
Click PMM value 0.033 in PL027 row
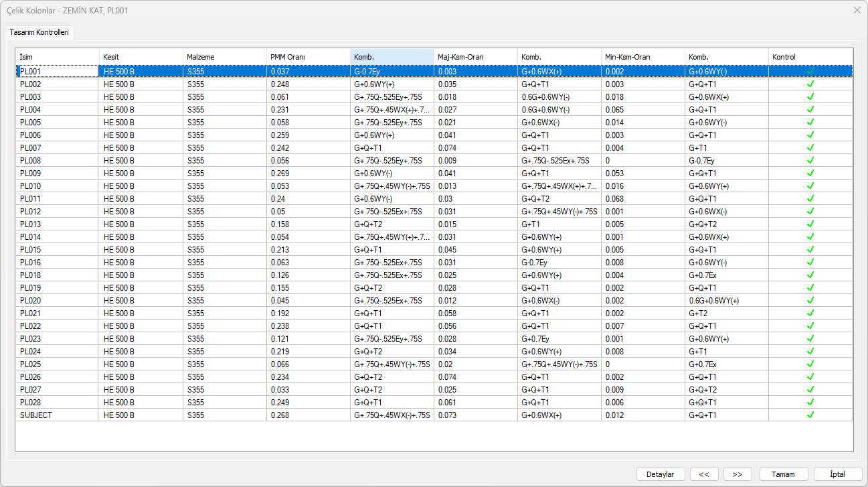pos(280,389)
